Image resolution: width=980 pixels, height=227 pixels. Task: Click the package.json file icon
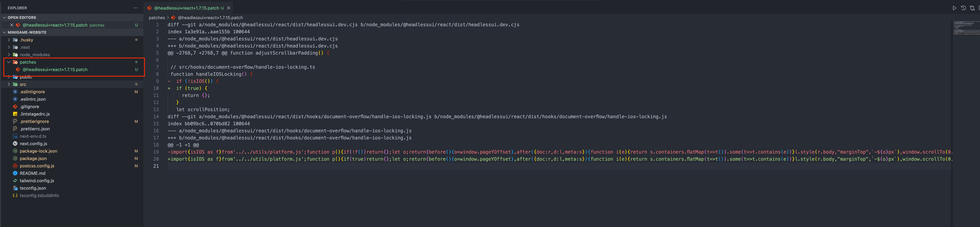pyautogui.click(x=15, y=159)
